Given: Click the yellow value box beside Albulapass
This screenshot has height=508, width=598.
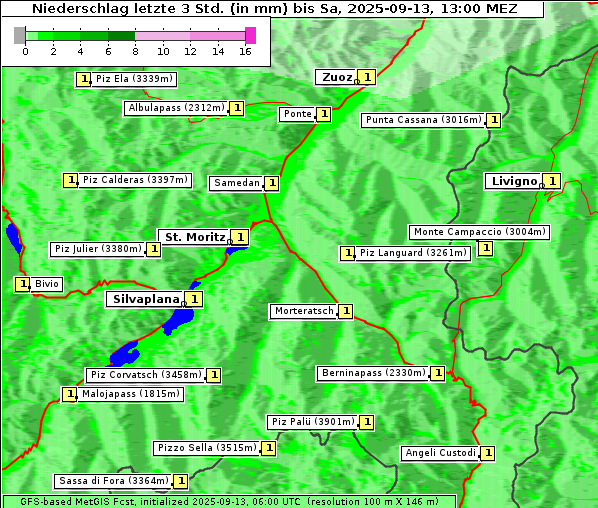Looking at the screenshot, I should (x=237, y=108).
